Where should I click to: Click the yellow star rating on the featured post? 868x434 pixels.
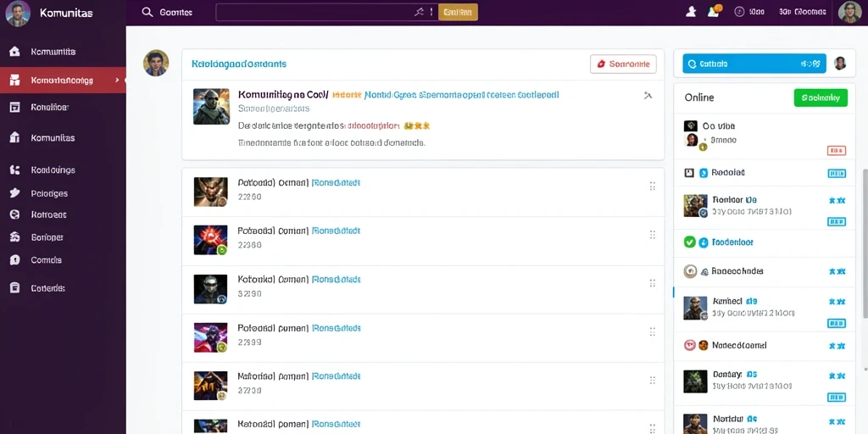click(417, 125)
